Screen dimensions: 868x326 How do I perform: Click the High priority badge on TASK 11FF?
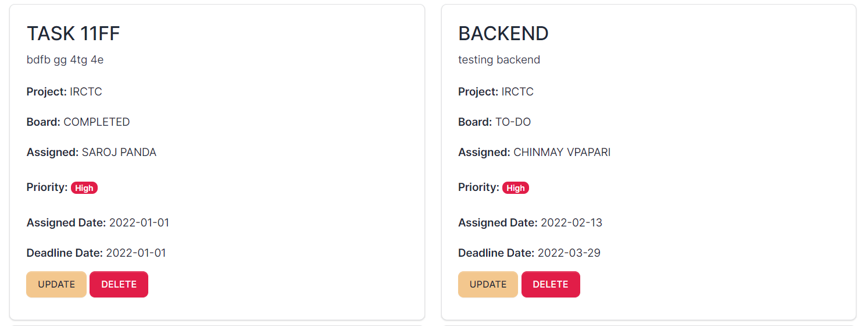tap(84, 188)
